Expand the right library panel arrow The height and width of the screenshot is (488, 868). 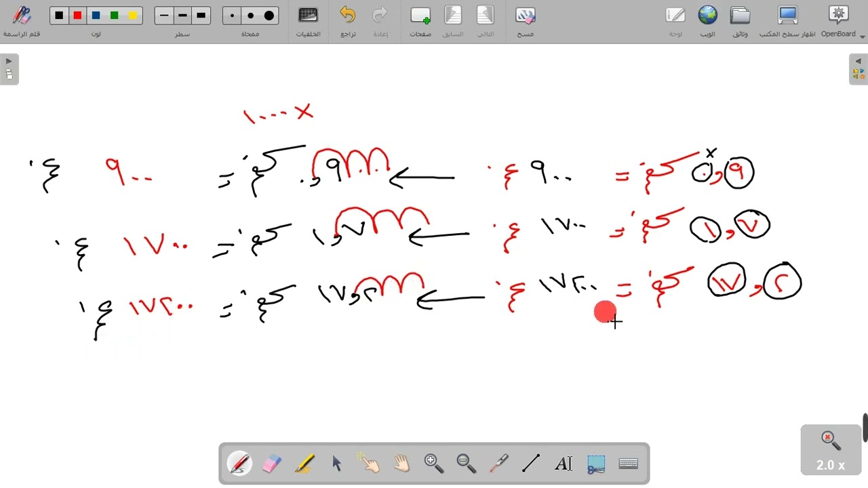click(859, 69)
